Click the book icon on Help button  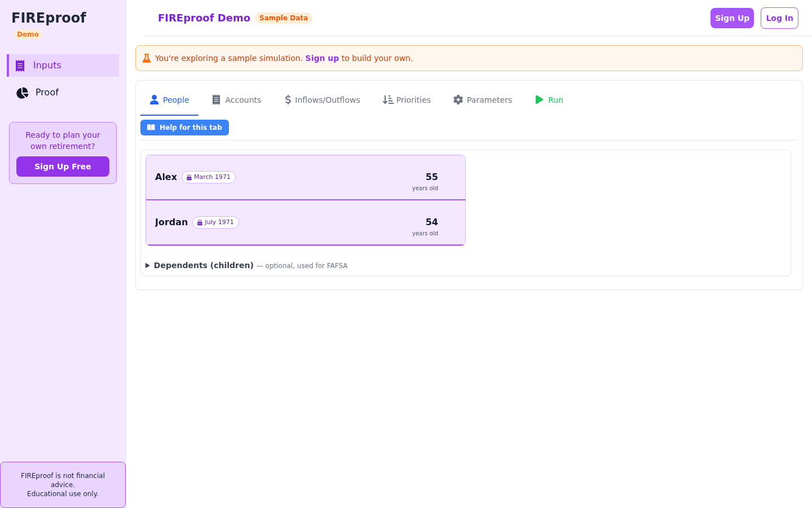(x=151, y=128)
